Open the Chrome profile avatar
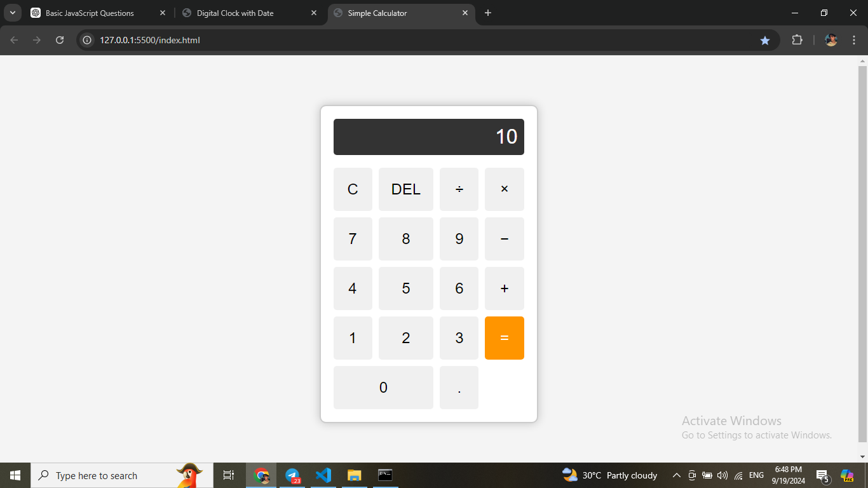The width and height of the screenshot is (868, 488). click(831, 39)
